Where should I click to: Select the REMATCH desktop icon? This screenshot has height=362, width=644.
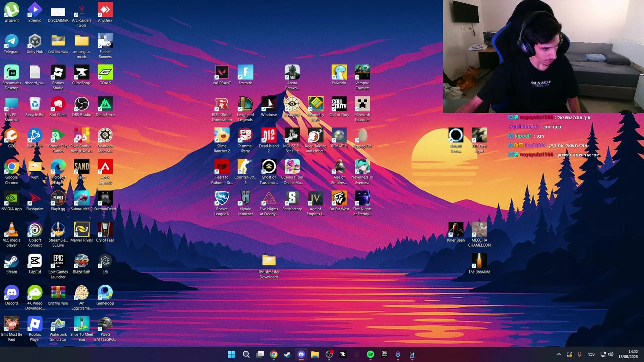(339, 138)
